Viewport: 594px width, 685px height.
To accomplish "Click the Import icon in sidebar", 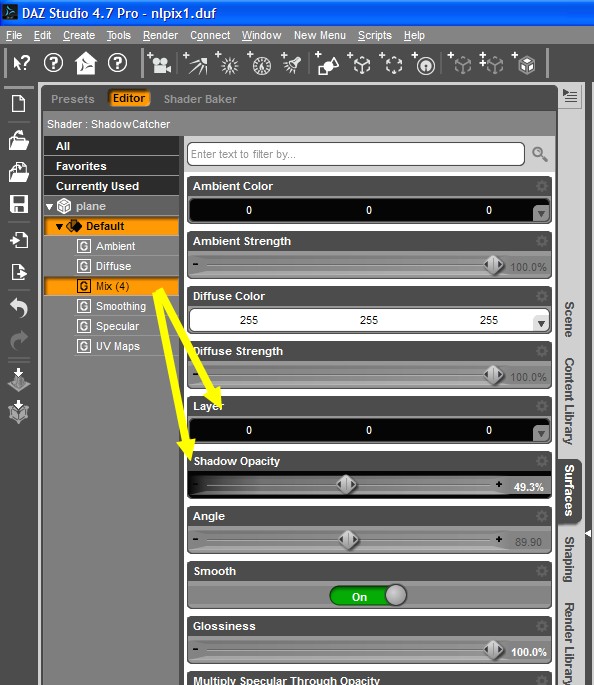I will [x=19, y=240].
